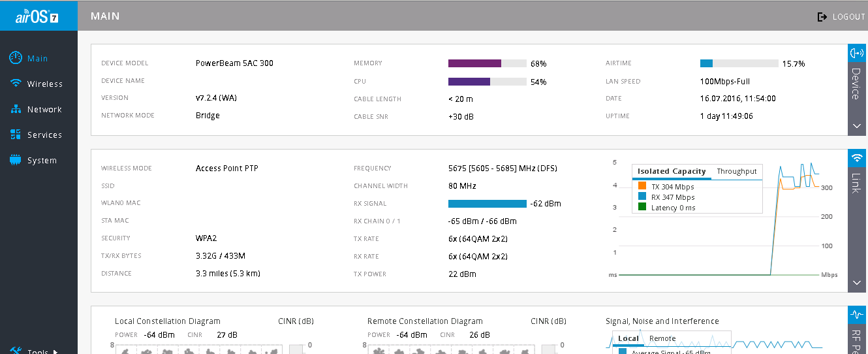Toggle the green Latency legend entry

[x=642, y=208]
